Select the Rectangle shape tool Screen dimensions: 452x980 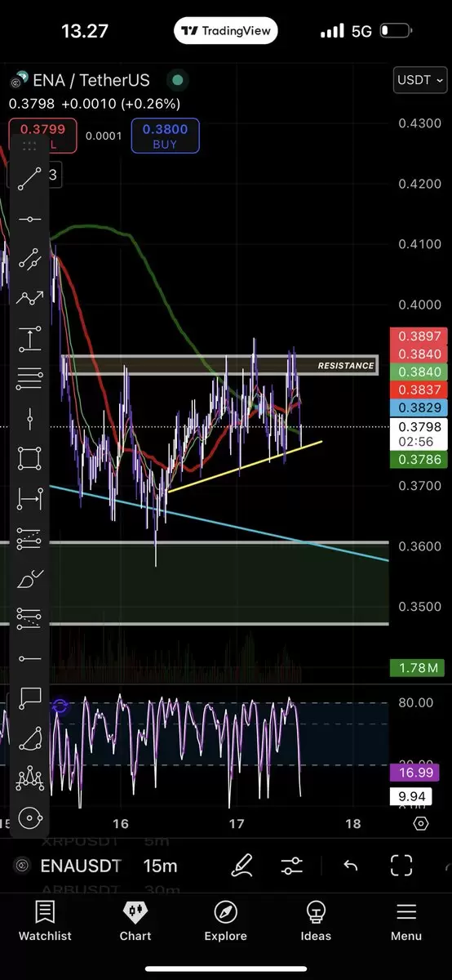(30, 458)
